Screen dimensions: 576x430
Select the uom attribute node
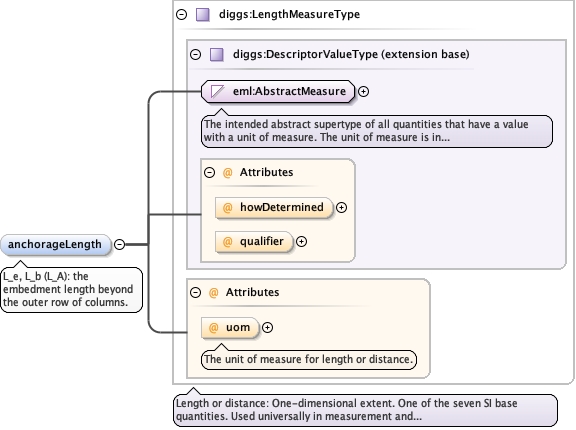[230, 328]
